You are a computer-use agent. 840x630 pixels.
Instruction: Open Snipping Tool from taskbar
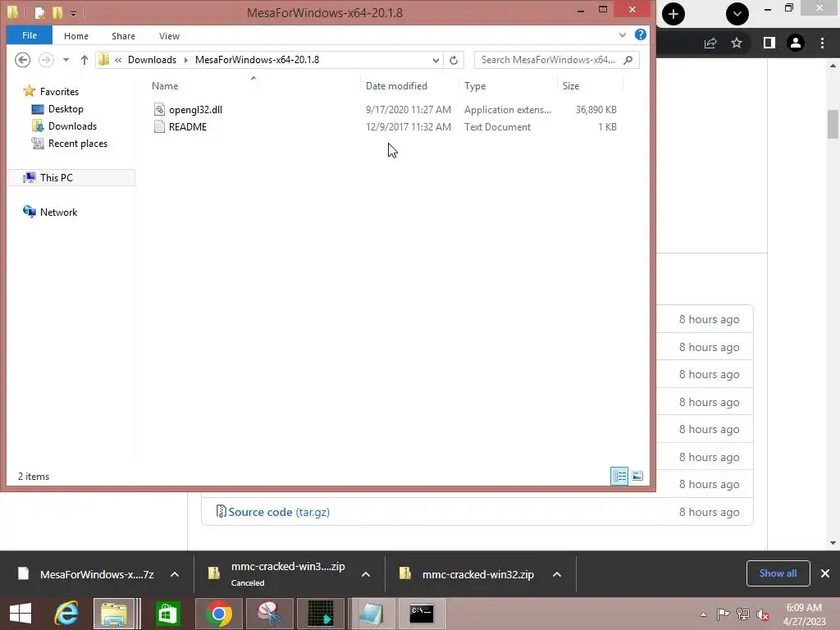coord(269,614)
